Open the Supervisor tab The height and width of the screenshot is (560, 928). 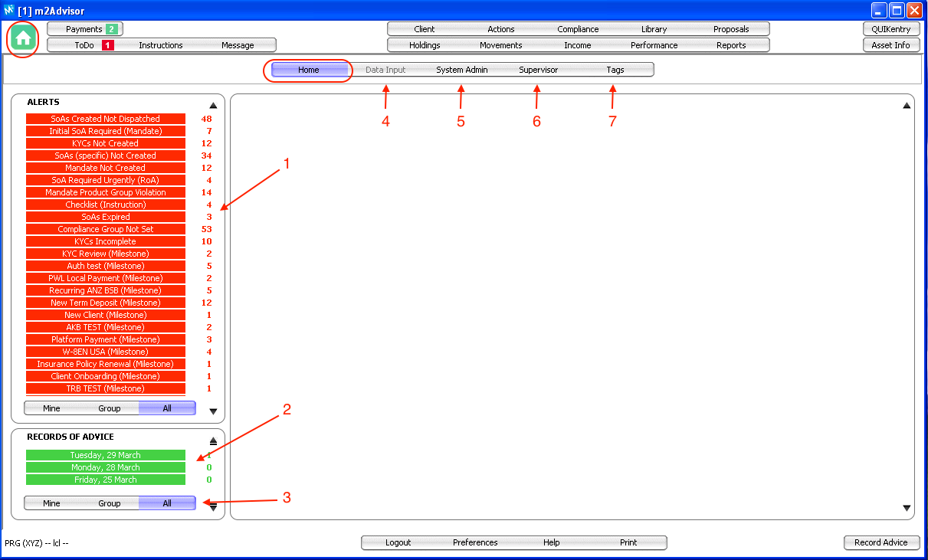(x=538, y=70)
